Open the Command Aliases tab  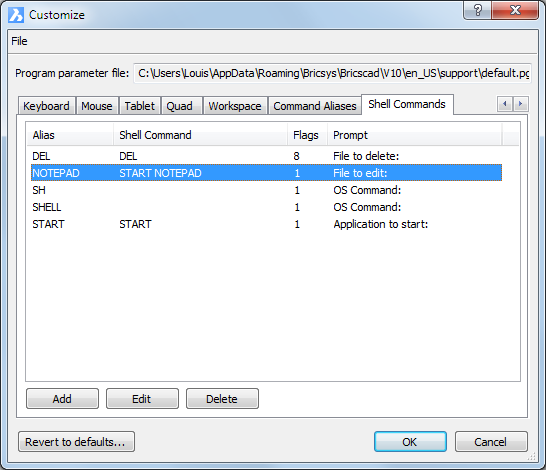click(315, 106)
